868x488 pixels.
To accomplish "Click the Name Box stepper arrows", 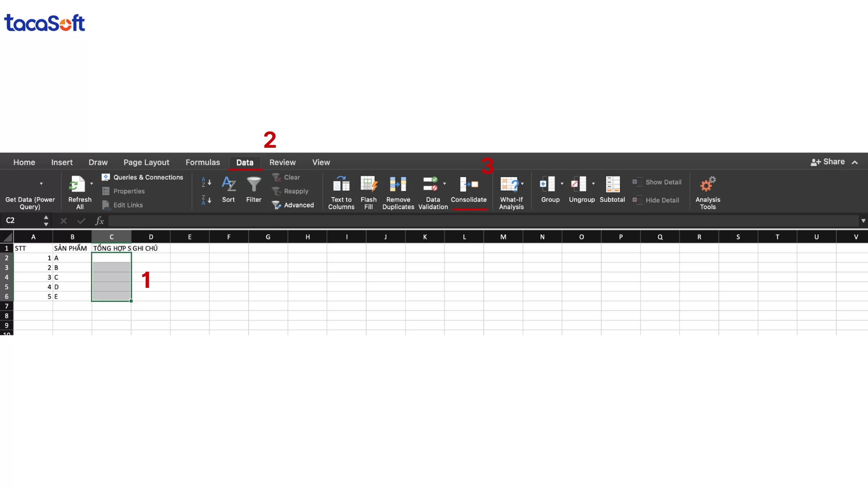I will click(46, 221).
